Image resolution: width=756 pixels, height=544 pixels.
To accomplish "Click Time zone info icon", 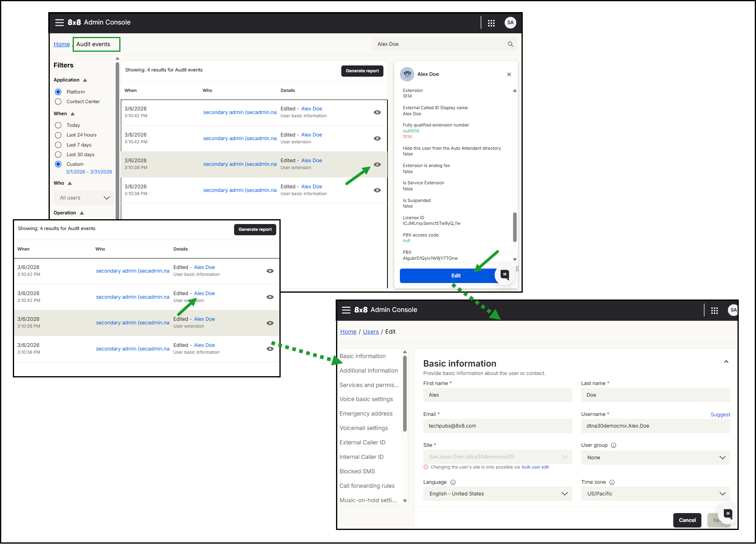I will [612, 482].
